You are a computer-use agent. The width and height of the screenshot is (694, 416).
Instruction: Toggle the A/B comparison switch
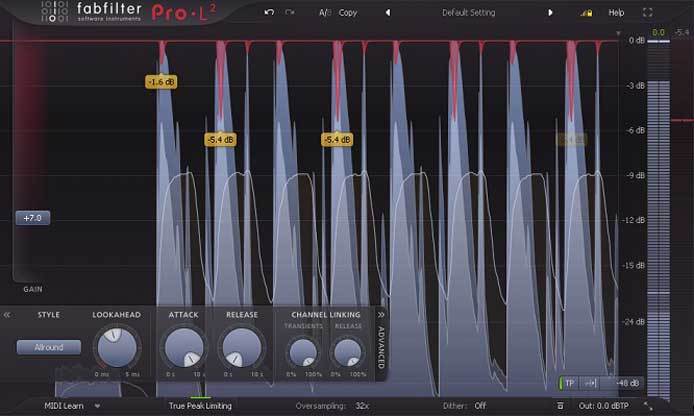325,13
